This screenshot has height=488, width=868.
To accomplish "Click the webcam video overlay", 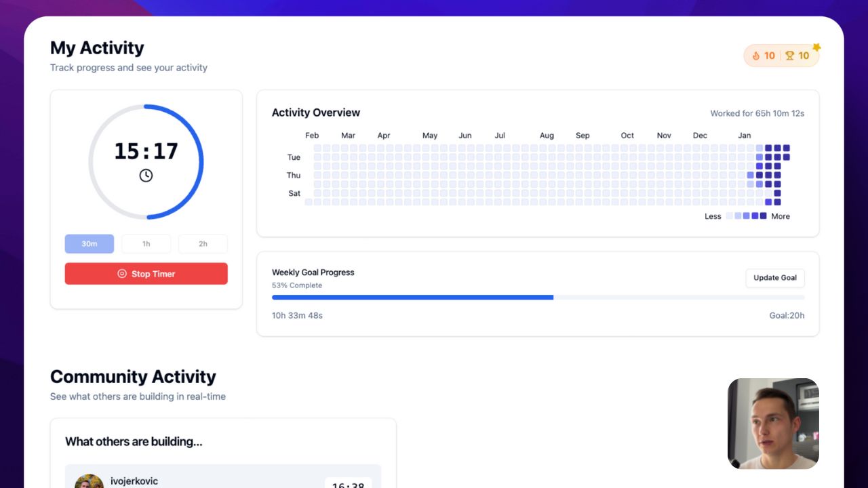I will click(773, 423).
